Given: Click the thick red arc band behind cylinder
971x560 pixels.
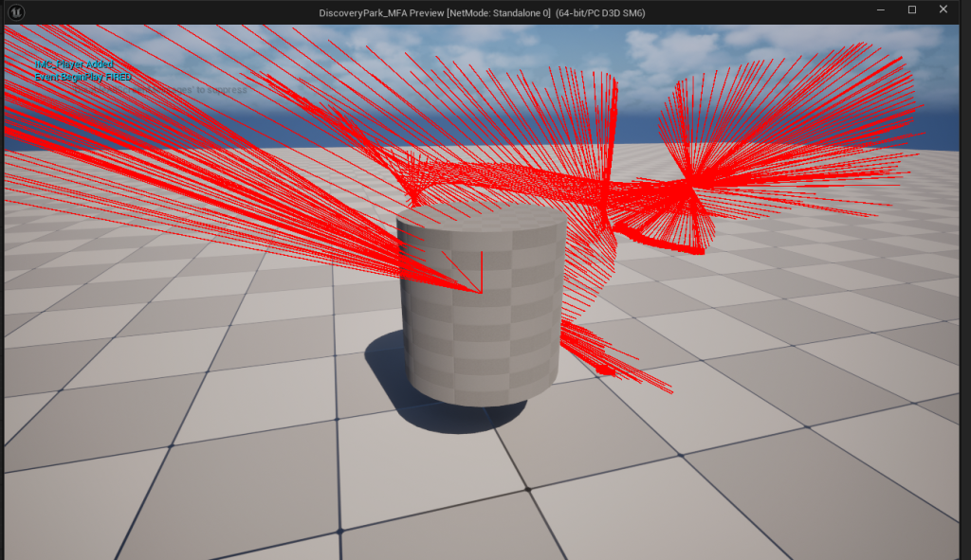Looking at the screenshot, I should click(x=531, y=175).
